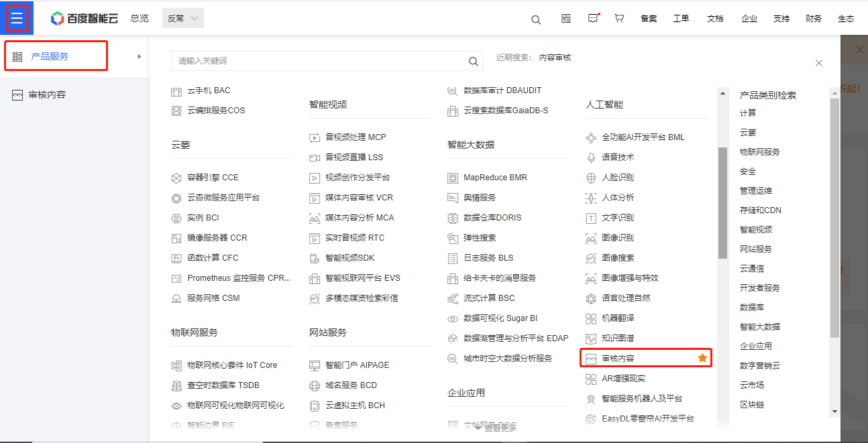Select 存储和CDN in category index
The width and height of the screenshot is (868, 443).
[761, 210]
